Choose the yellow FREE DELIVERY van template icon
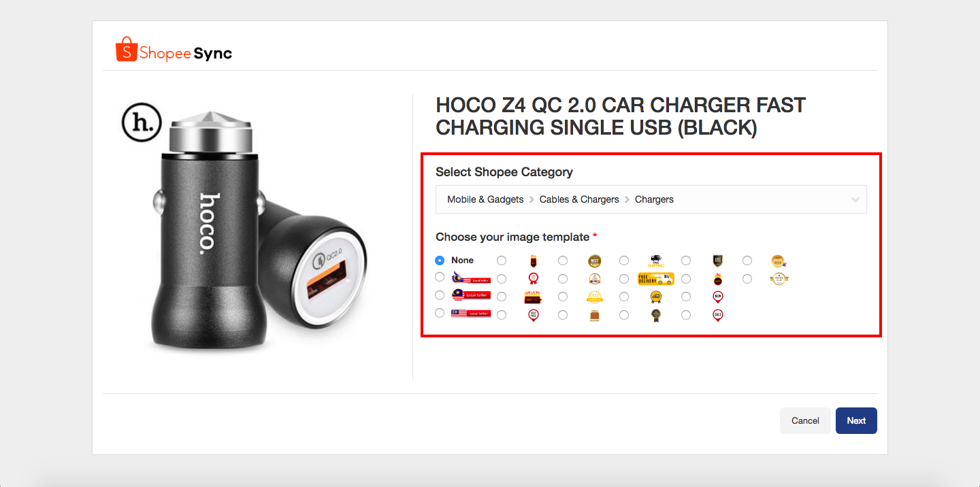 [655, 279]
